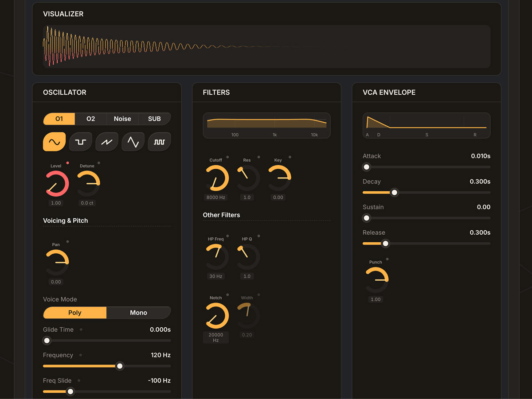532x399 pixels.
Task: Select the SUB oscillator tab
Action: pos(154,119)
